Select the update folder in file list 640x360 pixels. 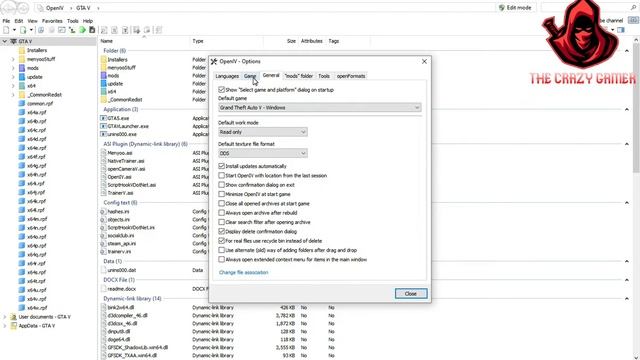tap(115, 84)
